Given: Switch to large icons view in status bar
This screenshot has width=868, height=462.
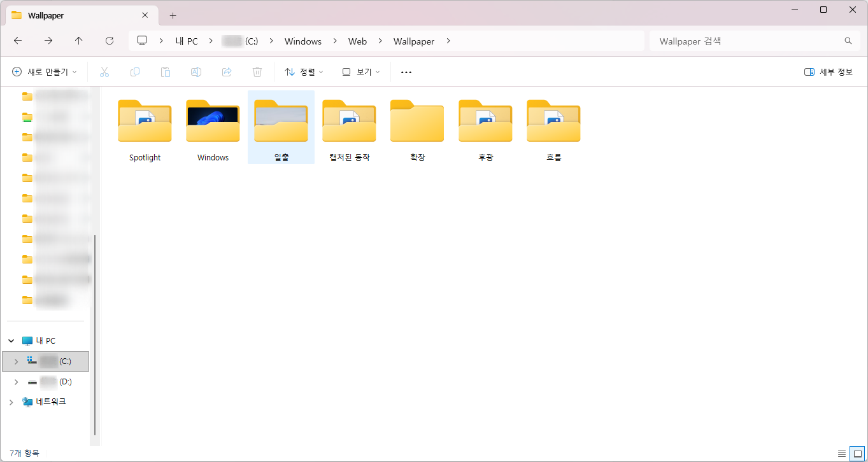Looking at the screenshot, I should point(857,453).
